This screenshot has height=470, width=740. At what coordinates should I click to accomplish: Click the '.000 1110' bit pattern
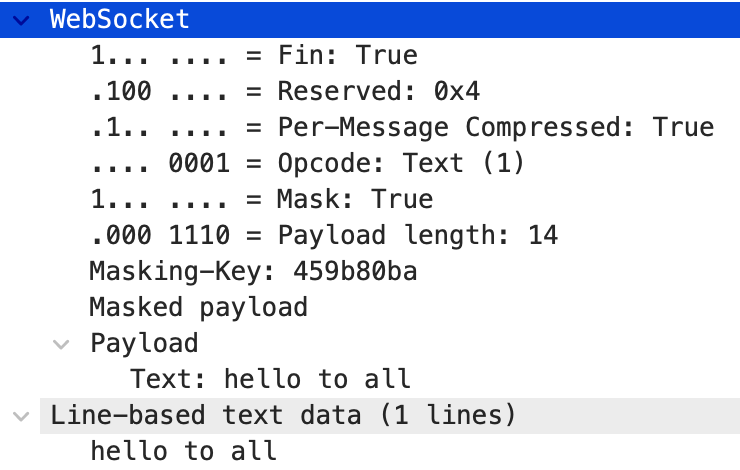[158, 235]
